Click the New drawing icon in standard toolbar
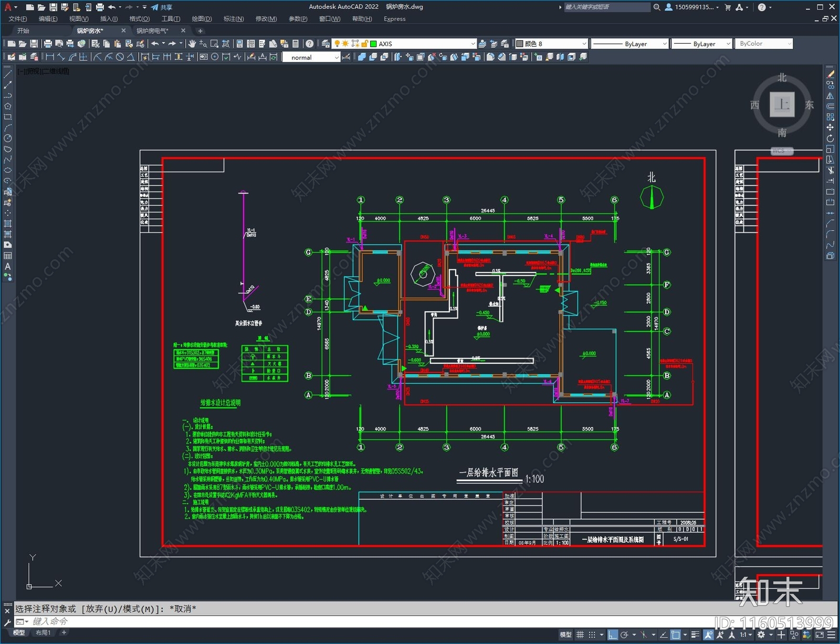The width and height of the screenshot is (840, 644). click(x=12, y=44)
